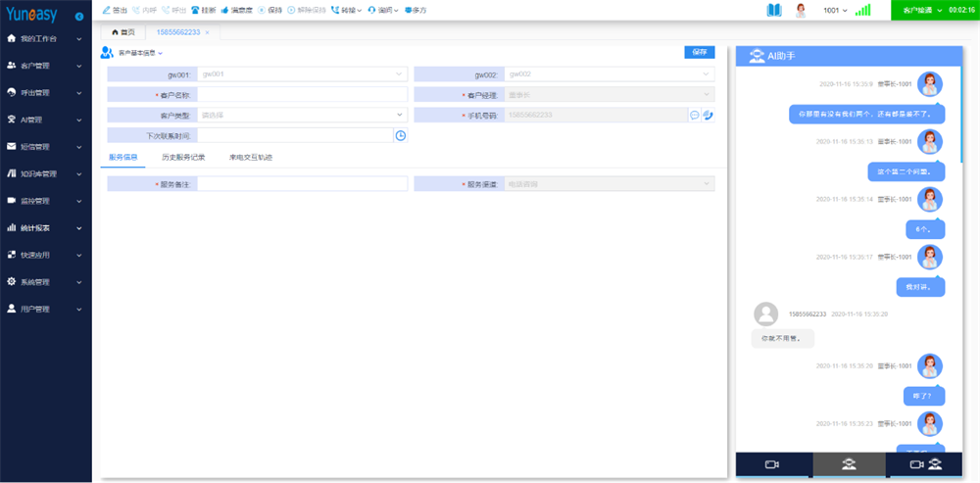Open the 1001 extension dropdown
Image resolution: width=980 pixels, height=483 pixels.
click(836, 11)
